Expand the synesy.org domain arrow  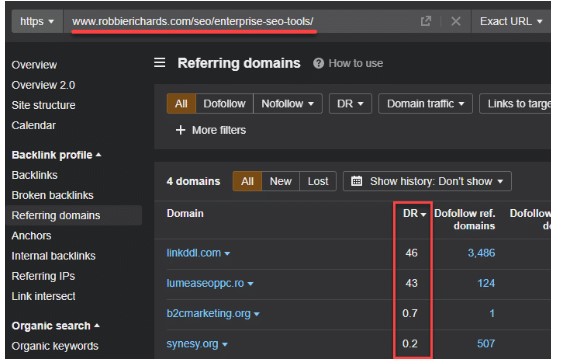[225, 345]
